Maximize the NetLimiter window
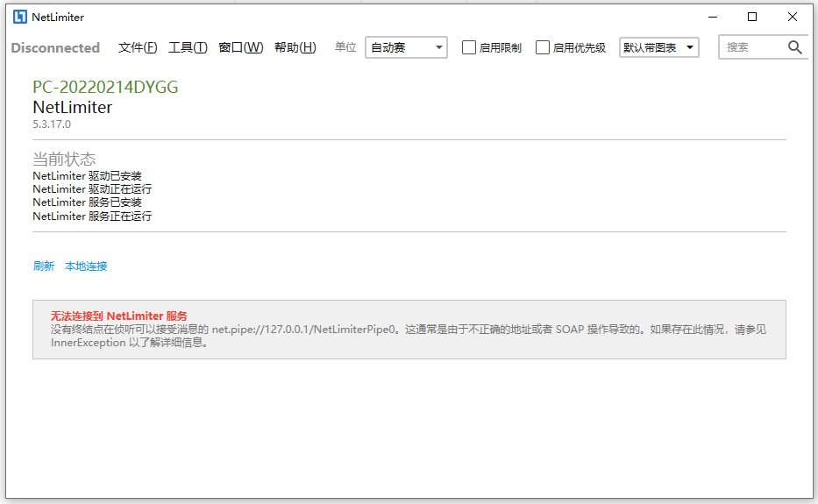The width and height of the screenshot is (818, 504). 752,18
